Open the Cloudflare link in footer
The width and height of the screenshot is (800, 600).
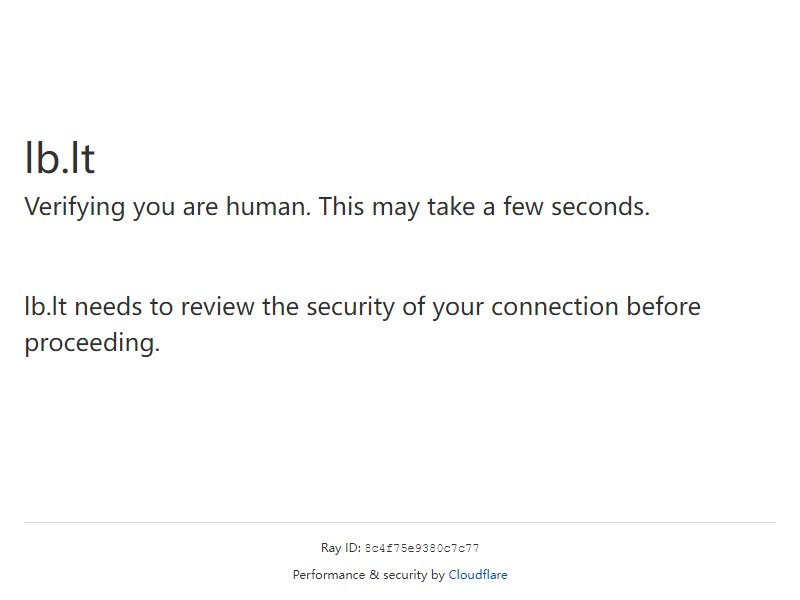click(x=478, y=574)
